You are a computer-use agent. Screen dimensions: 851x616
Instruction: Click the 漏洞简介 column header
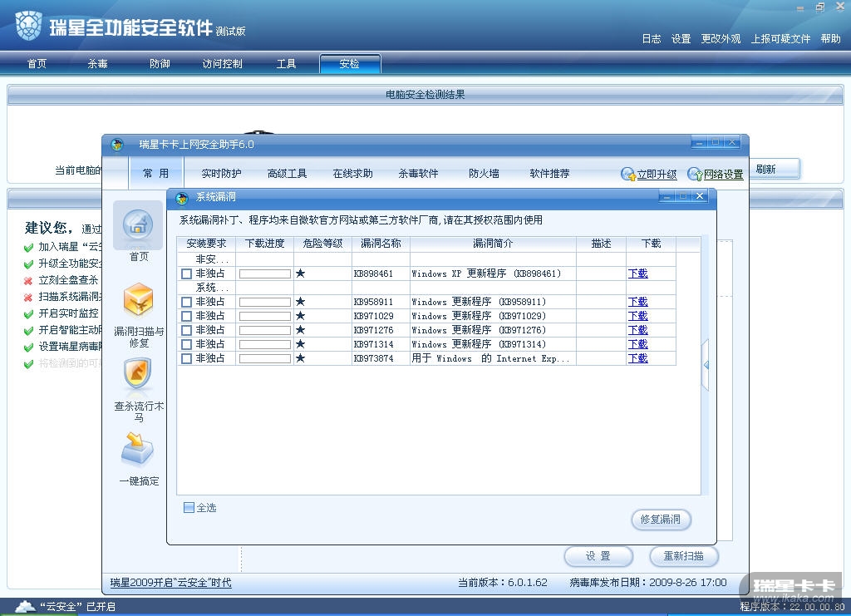493,244
